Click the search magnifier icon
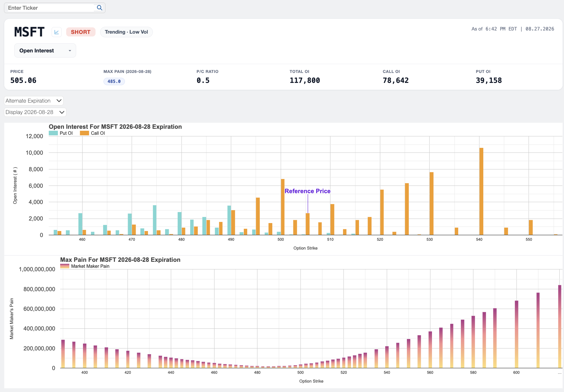This screenshot has height=392, width=564. click(x=100, y=8)
